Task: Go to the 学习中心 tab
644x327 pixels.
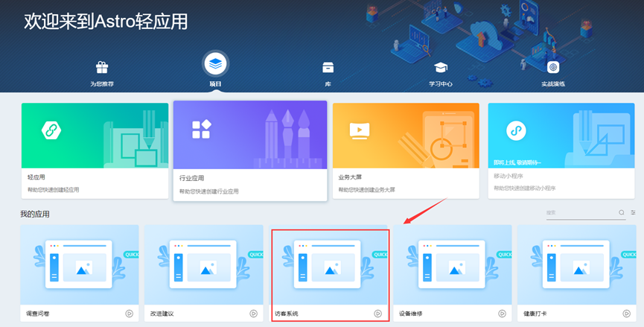Action: tap(440, 74)
